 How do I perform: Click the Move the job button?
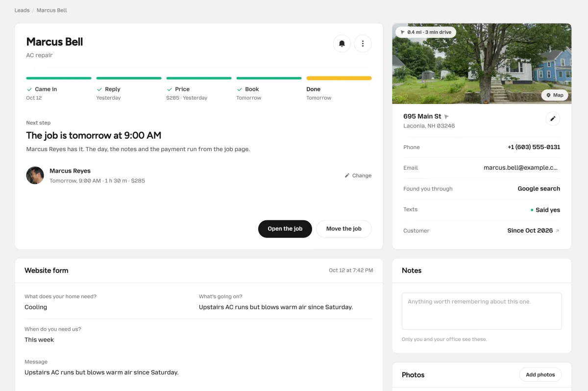[x=344, y=229]
